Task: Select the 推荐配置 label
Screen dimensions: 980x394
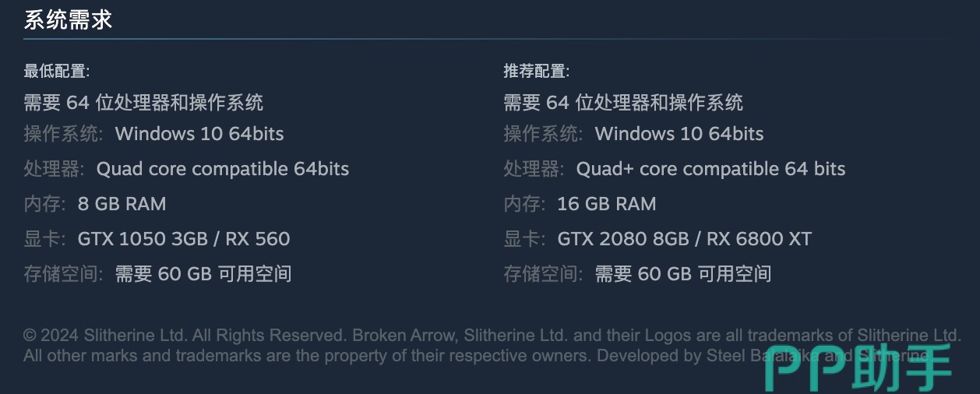Action: (x=537, y=72)
